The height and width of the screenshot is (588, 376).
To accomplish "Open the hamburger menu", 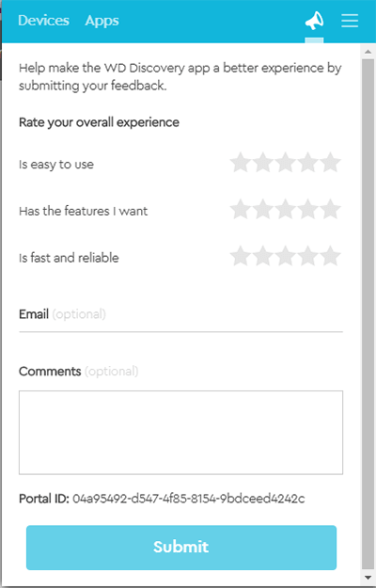I will coord(350,21).
